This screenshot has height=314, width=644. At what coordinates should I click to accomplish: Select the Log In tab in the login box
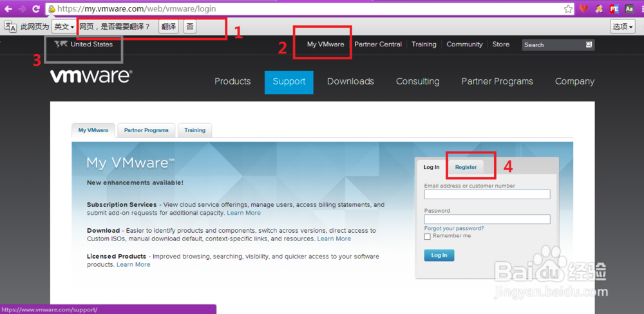click(x=431, y=167)
